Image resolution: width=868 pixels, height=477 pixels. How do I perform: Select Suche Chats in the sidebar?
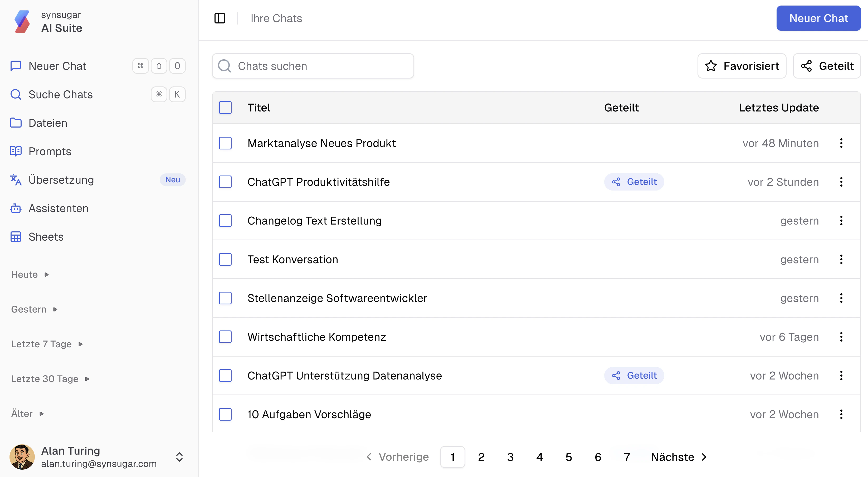pyautogui.click(x=61, y=94)
